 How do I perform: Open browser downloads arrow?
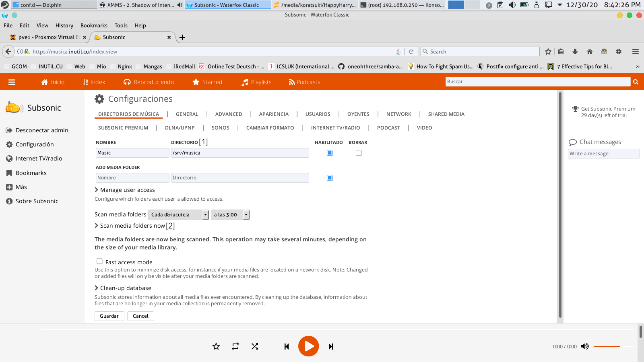click(x=575, y=51)
